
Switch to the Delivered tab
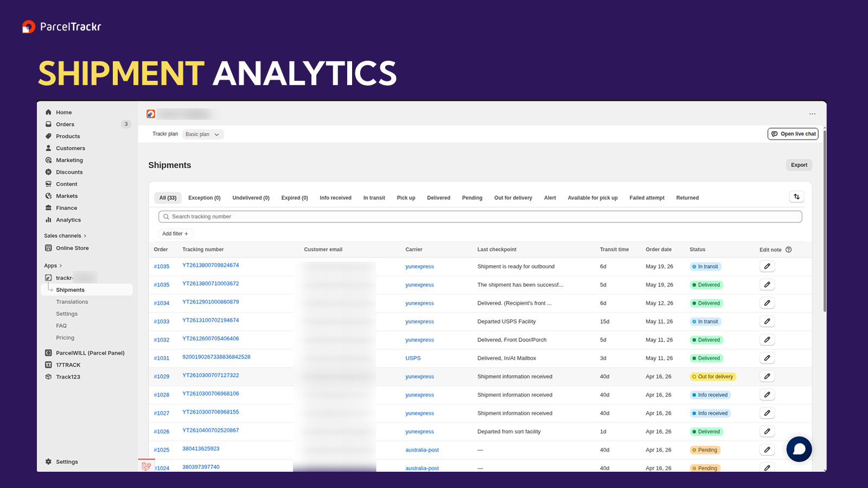pos(438,198)
